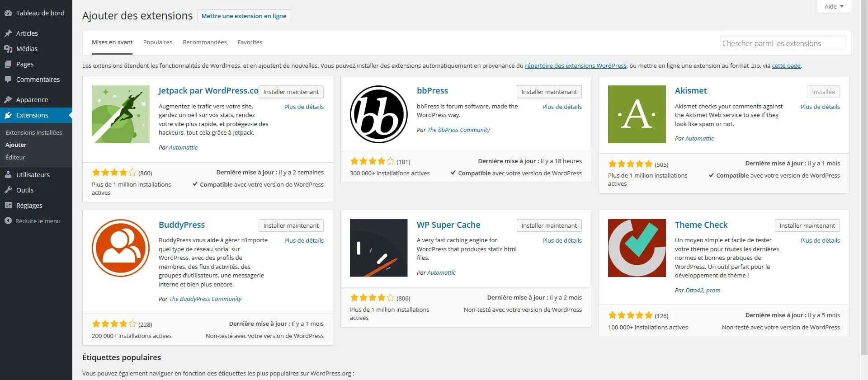Click the '300 000+ installations actives' text
The width and height of the screenshot is (868, 380).
click(390, 174)
